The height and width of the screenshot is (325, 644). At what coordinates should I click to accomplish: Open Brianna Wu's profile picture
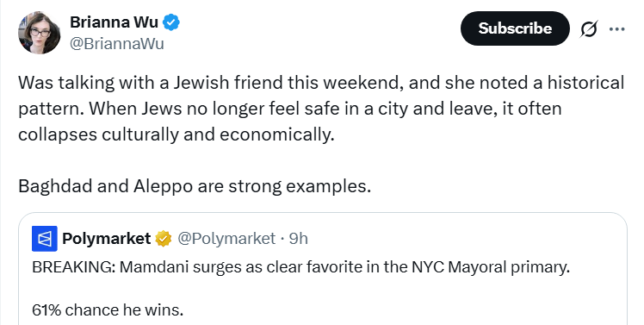[x=39, y=33]
